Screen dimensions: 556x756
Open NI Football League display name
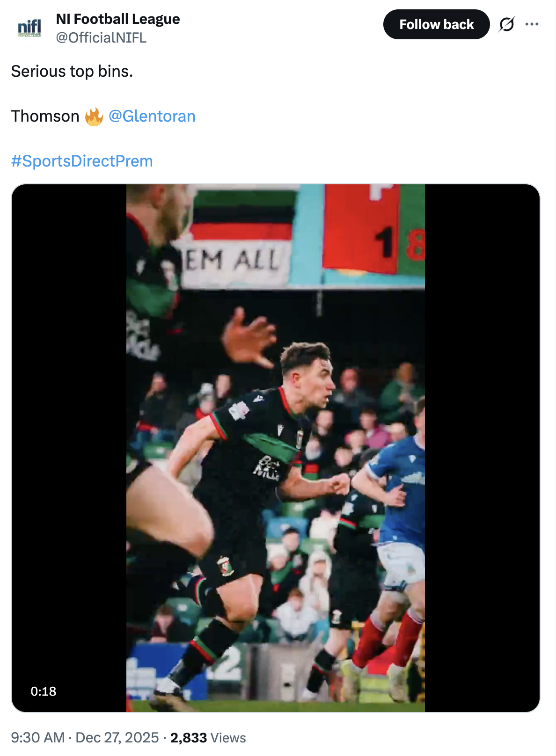point(117,19)
